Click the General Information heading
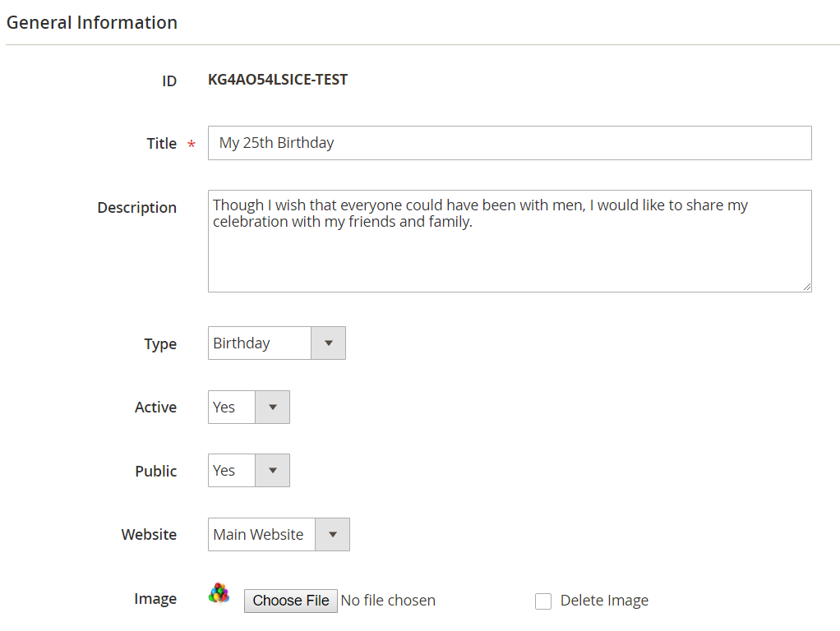This screenshot has width=840, height=631. (91, 22)
